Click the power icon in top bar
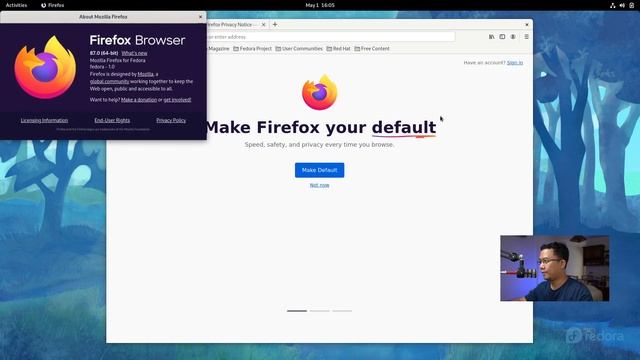The width and height of the screenshot is (640, 360). (x=631, y=5)
